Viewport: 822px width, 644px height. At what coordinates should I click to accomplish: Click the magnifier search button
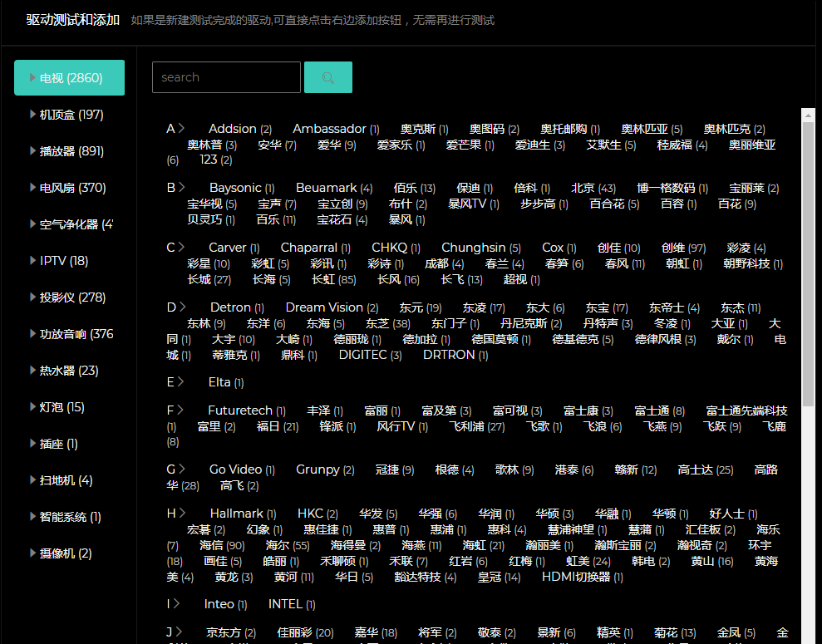(x=328, y=77)
